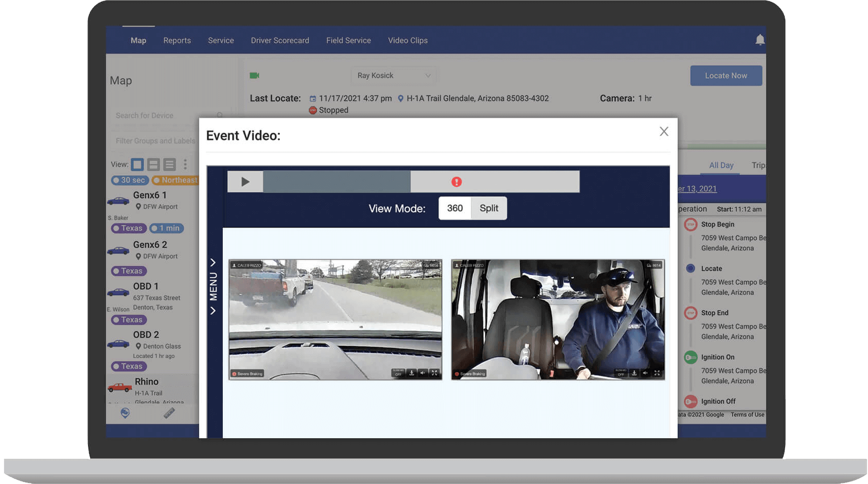Expand the vertical MENU side panel

(x=213, y=286)
